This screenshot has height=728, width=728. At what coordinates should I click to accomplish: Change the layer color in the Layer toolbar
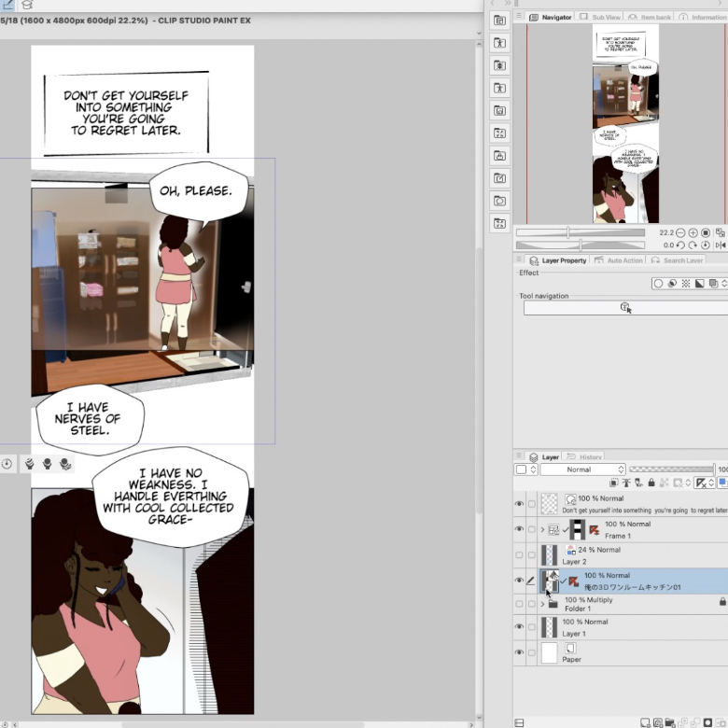pos(723,483)
